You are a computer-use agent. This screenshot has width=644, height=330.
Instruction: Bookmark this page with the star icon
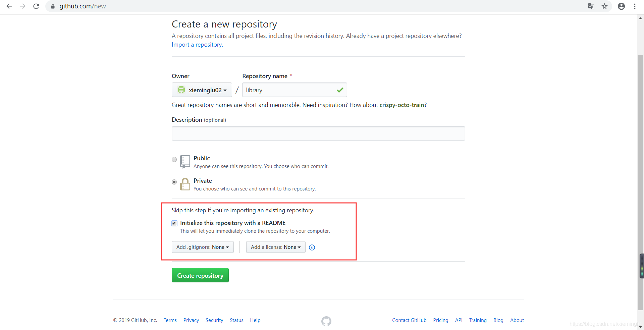pyautogui.click(x=604, y=6)
